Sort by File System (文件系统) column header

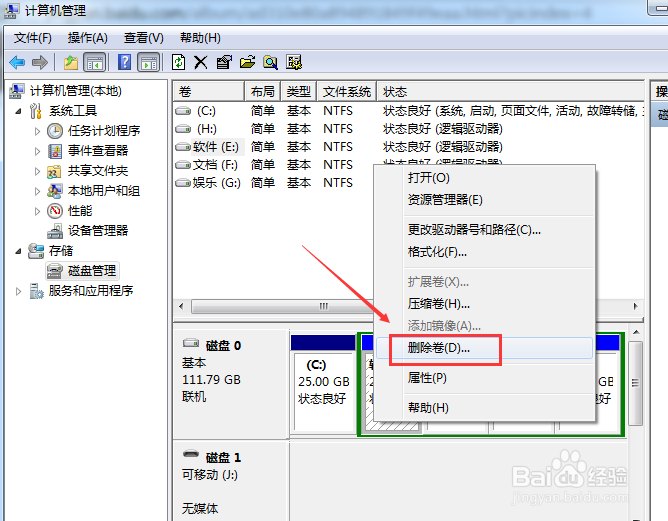347,91
